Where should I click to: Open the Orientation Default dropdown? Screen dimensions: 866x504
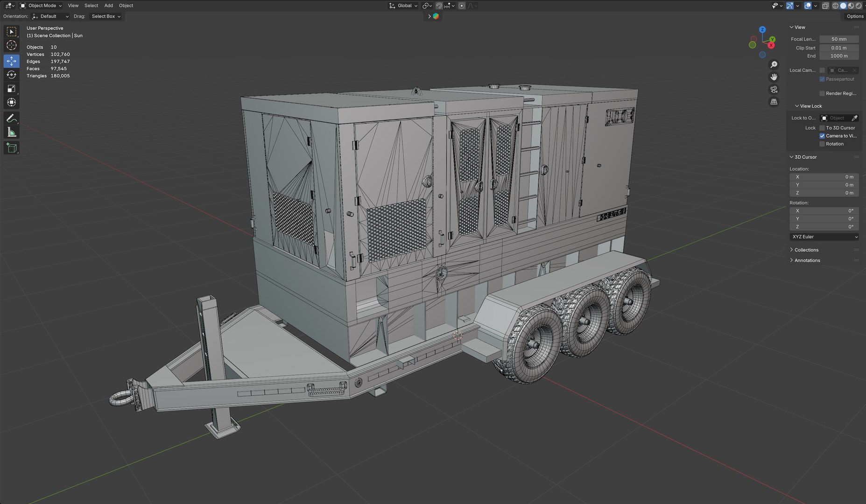pyautogui.click(x=50, y=16)
